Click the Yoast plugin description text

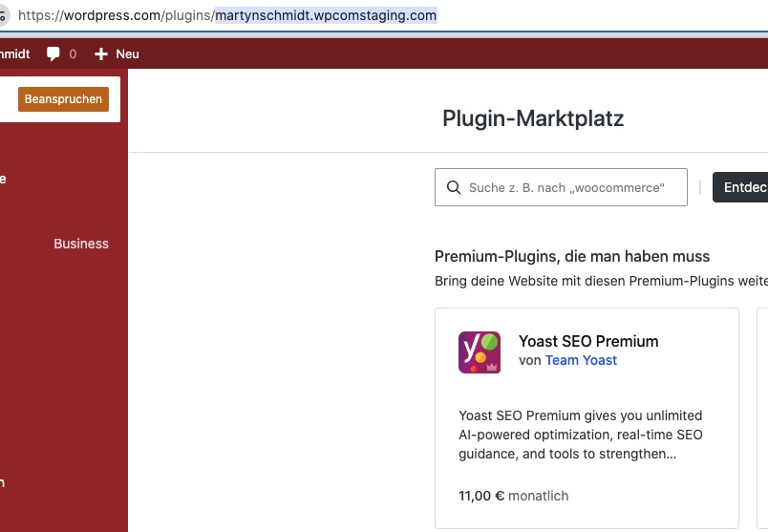click(x=580, y=435)
